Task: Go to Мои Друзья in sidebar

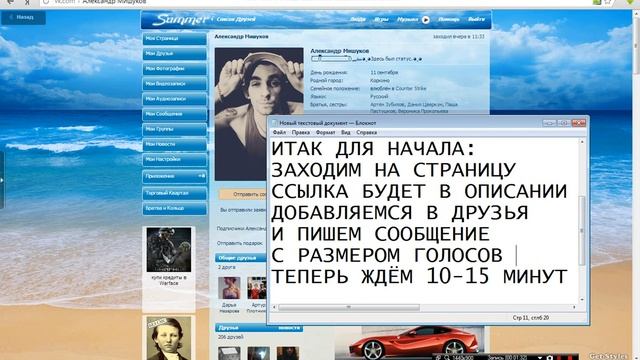Action: click(175, 53)
